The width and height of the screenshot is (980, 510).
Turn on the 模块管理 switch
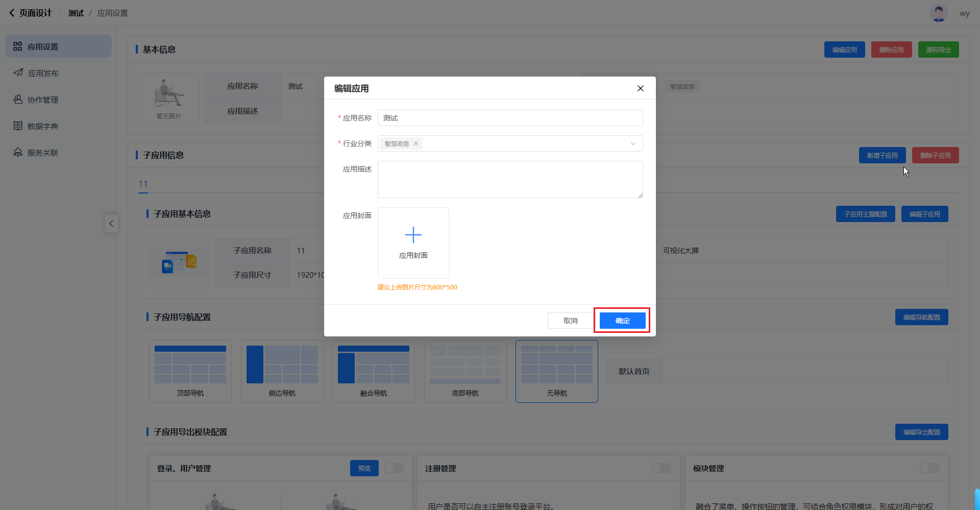(x=929, y=468)
